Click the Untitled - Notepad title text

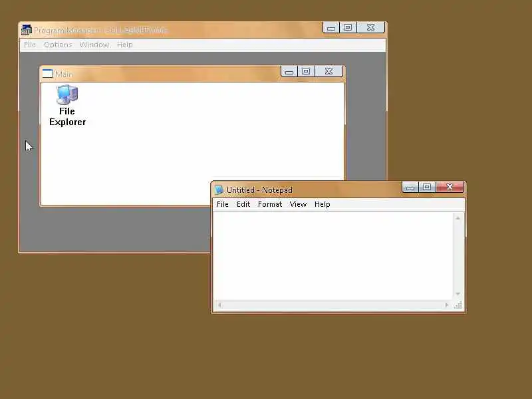259,190
